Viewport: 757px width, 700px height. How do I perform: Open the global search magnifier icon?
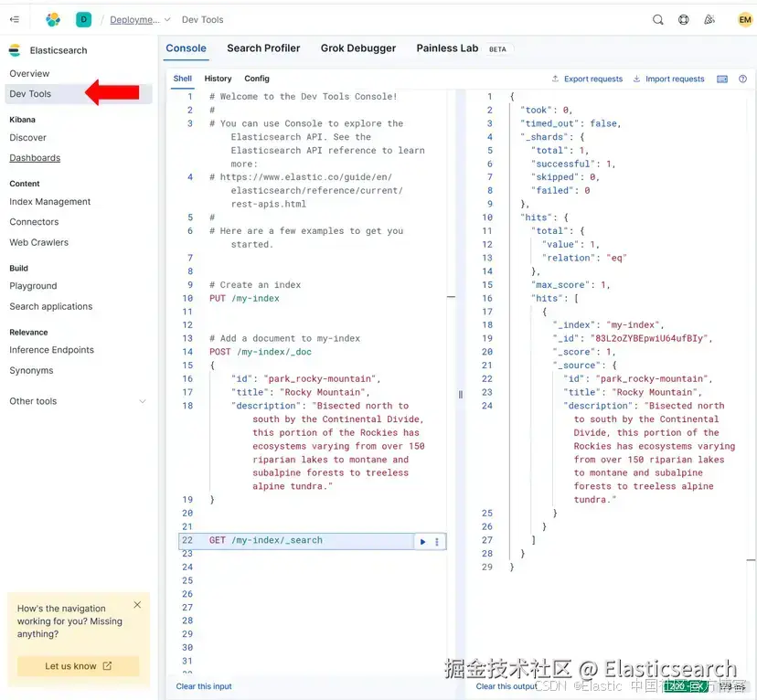pos(657,20)
